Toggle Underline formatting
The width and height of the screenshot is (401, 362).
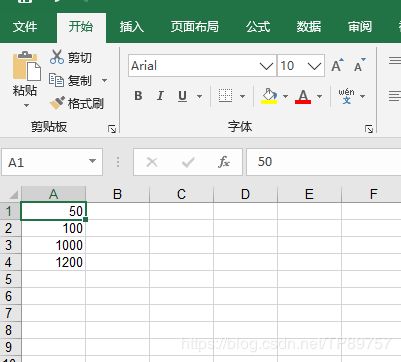click(x=182, y=96)
